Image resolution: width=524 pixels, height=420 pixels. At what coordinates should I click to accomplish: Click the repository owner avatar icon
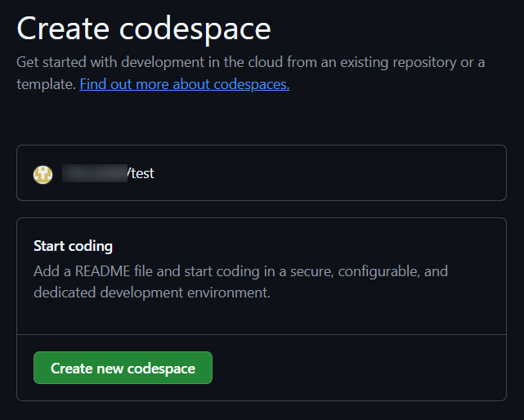[x=43, y=173]
